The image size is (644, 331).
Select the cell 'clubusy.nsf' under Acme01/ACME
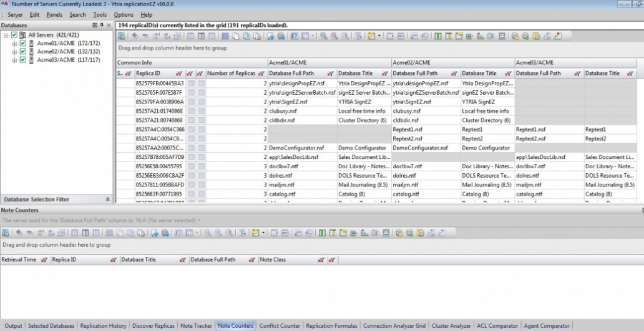click(x=302, y=111)
